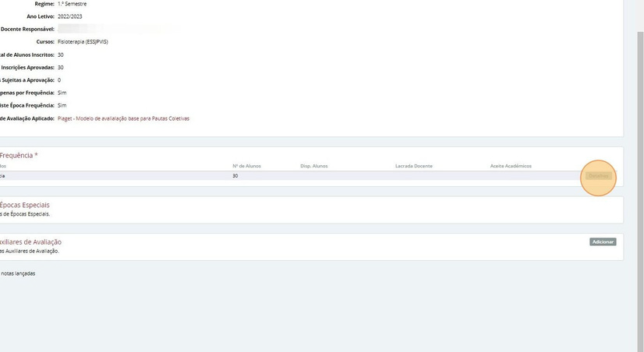Click Adicionar in Auxiliares de Avaliação
644x352 pixels.
point(603,242)
